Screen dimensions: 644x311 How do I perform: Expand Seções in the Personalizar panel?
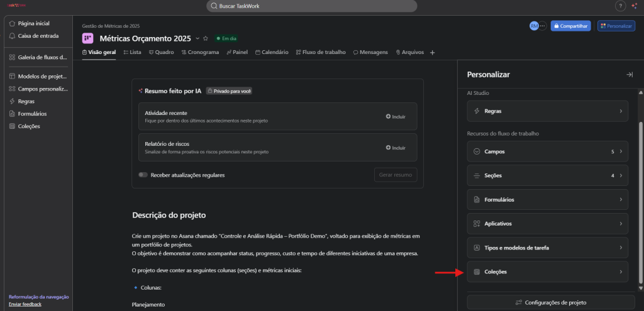547,175
